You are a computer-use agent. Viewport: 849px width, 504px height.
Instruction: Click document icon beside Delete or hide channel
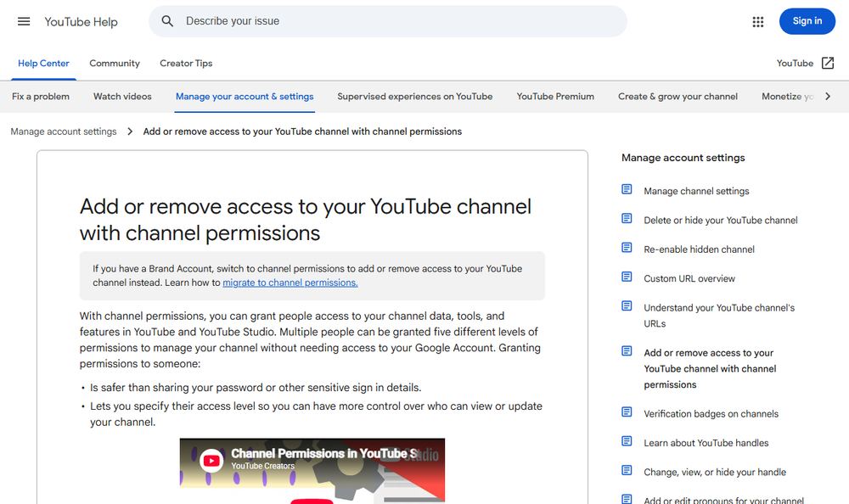tap(627, 219)
